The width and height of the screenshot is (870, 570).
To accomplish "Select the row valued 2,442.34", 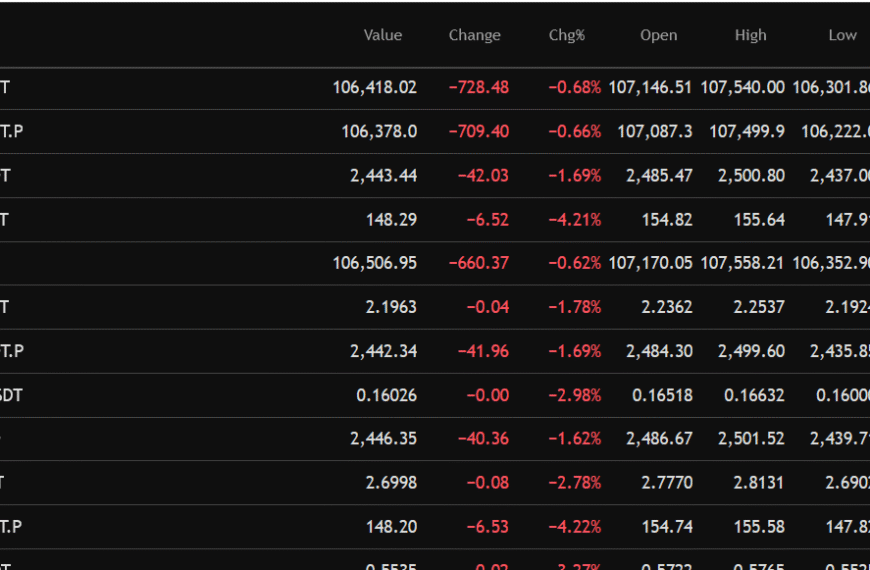I will pyautogui.click(x=383, y=351).
